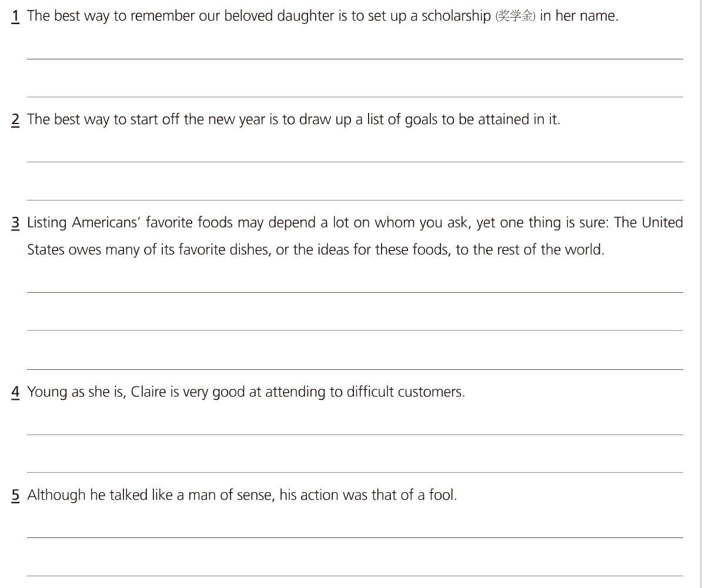
Task: Click the underlined number 2 label
Action: point(16,120)
